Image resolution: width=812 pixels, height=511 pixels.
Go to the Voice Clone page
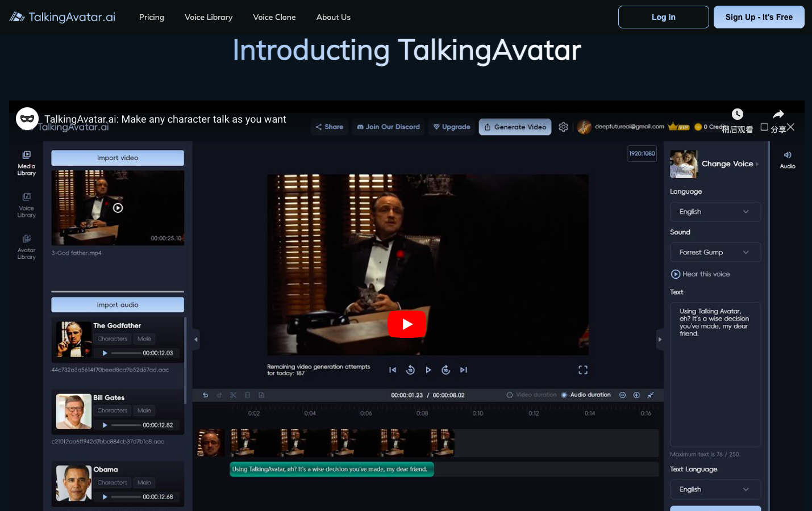coord(274,17)
